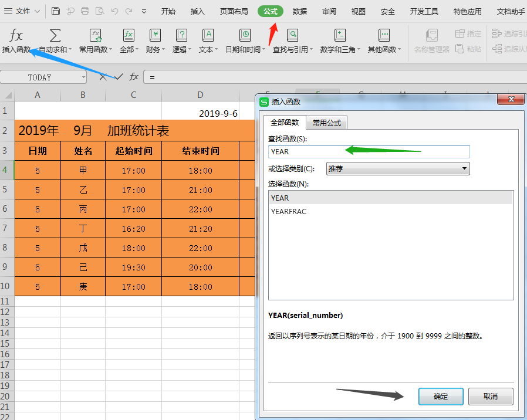Click the Print icon in quick toolbar

(85, 11)
